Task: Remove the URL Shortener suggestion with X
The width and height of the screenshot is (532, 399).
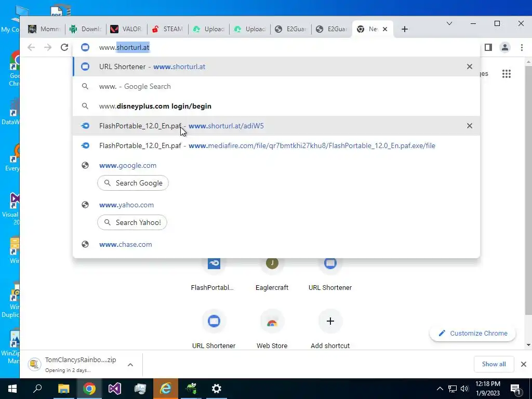Action: (x=470, y=66)
